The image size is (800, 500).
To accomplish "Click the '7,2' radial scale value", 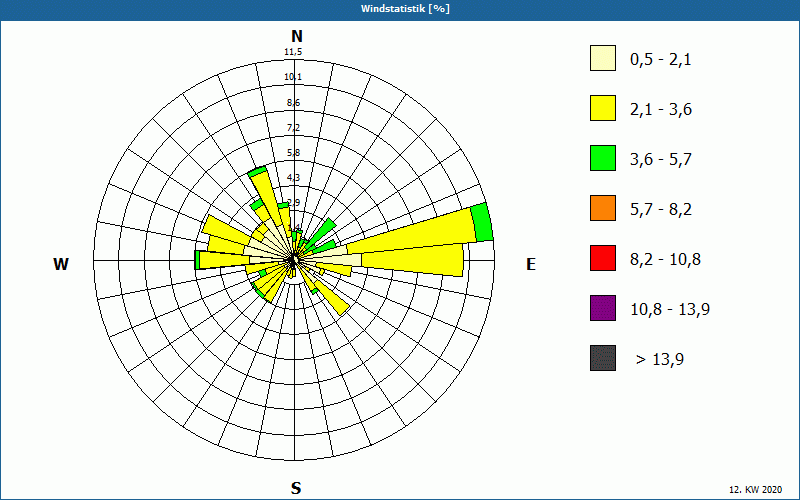I will coord(293,128).
